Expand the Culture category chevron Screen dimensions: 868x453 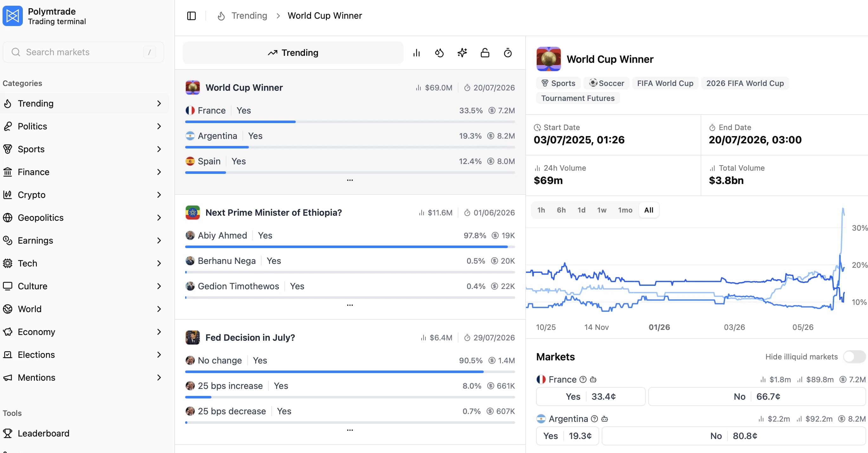(x=159, y=286)
